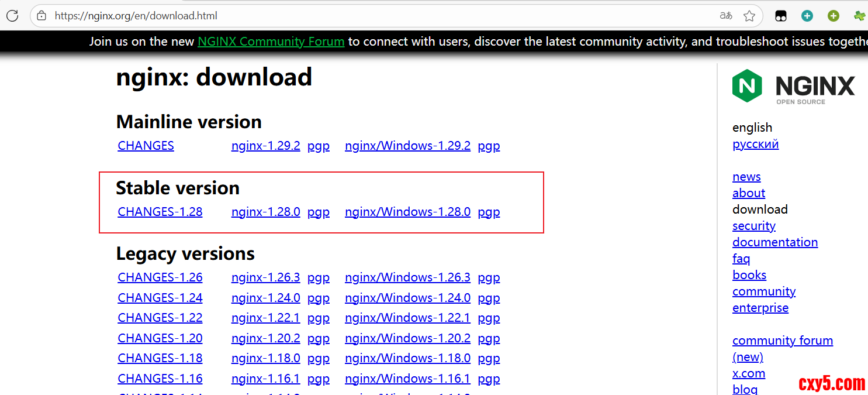The height and width of the screenshot is (395, 868).
Task: Download nginx/Windows-1.20.2
Action: pyautogui.click(x=408, y=338)
